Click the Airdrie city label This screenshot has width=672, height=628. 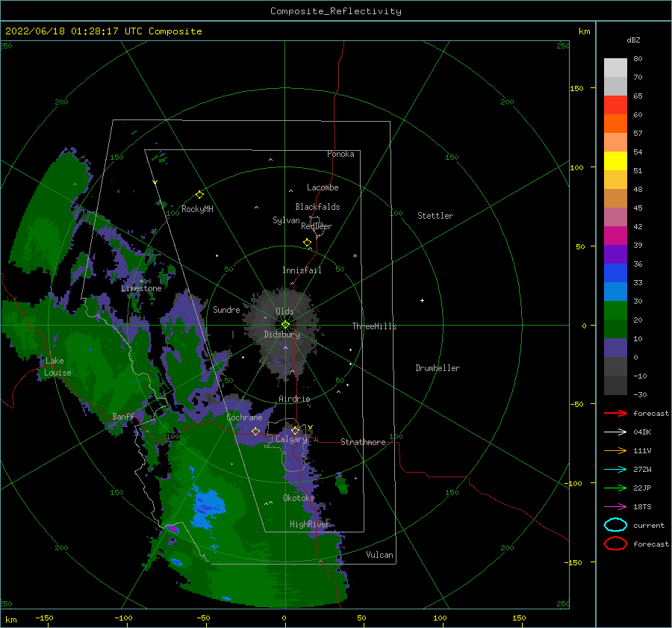tap(294, 399)
